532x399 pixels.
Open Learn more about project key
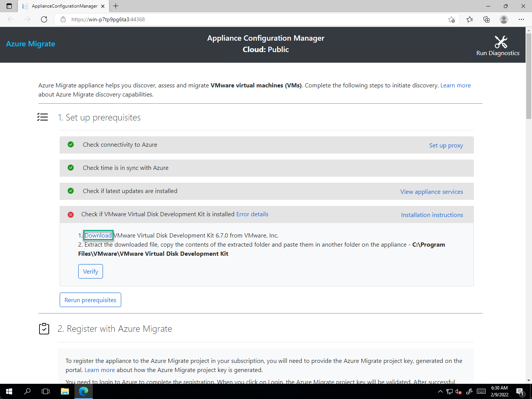click(x=100, y=370)
